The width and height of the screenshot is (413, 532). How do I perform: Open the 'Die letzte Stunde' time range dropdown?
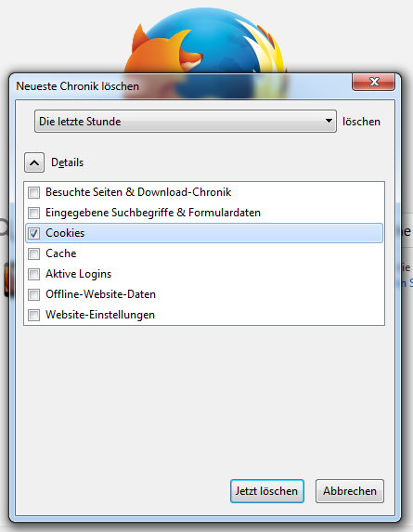(x=185, y=121)
